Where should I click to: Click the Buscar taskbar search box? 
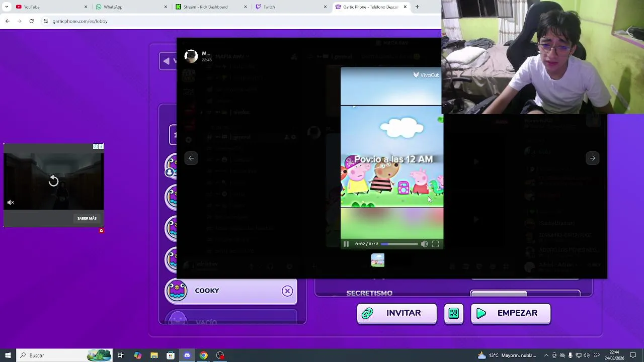[x=64, y=355]
